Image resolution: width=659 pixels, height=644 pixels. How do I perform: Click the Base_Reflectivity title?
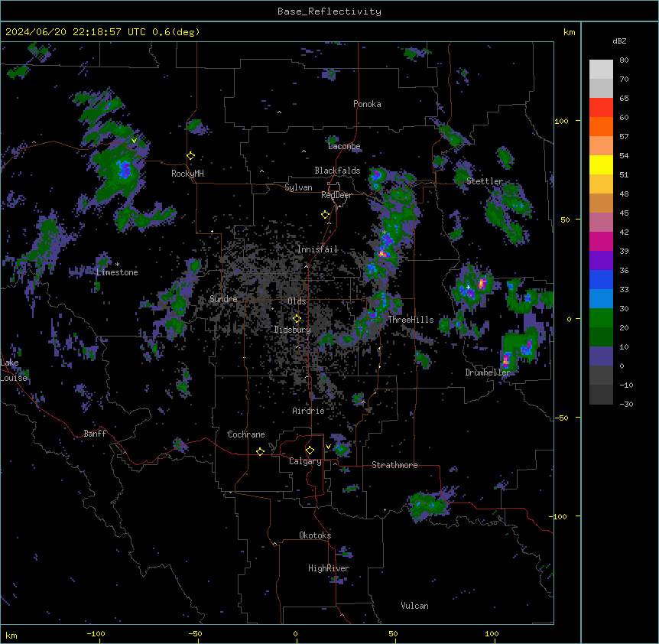[x=329, y=11]
